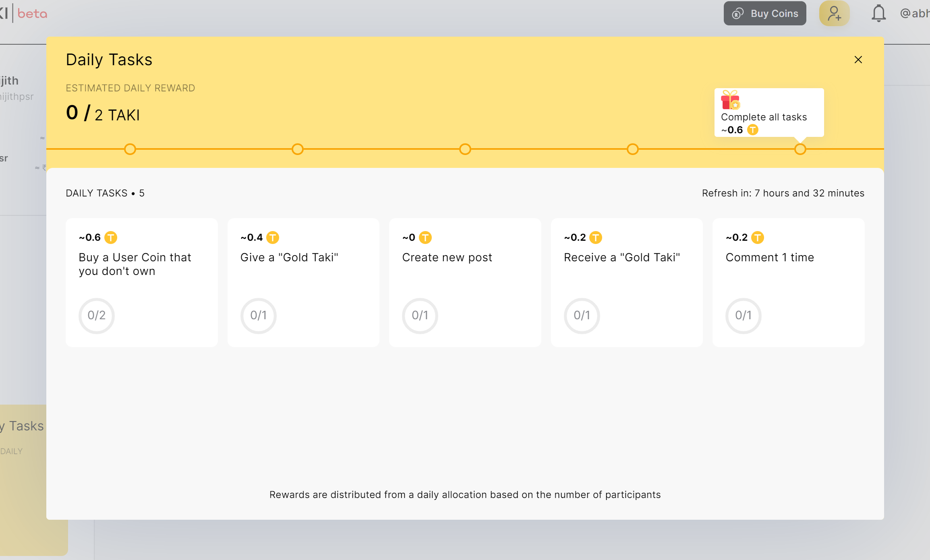Open notifications via the bell icon
This screenshot has height=560, width=930.
(878, 13)
